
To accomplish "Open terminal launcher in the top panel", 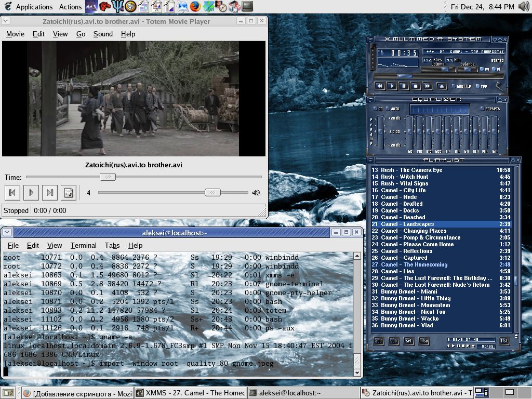I will point(247,7).
